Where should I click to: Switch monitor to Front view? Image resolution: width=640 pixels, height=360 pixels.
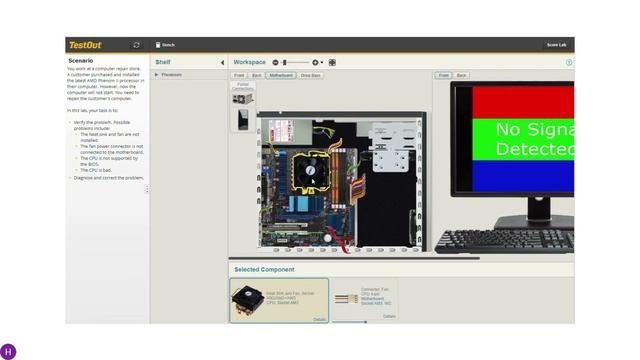click(443, 76)
